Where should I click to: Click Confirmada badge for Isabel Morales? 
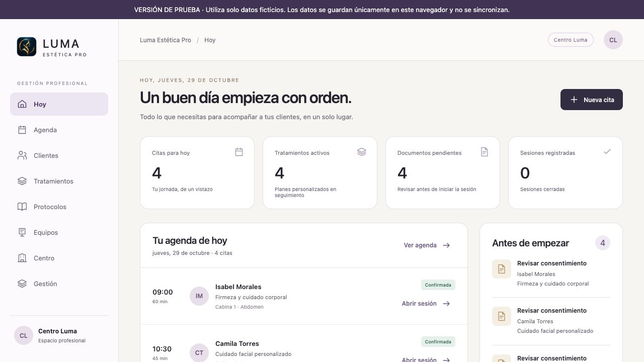click(x=438, y=285)
